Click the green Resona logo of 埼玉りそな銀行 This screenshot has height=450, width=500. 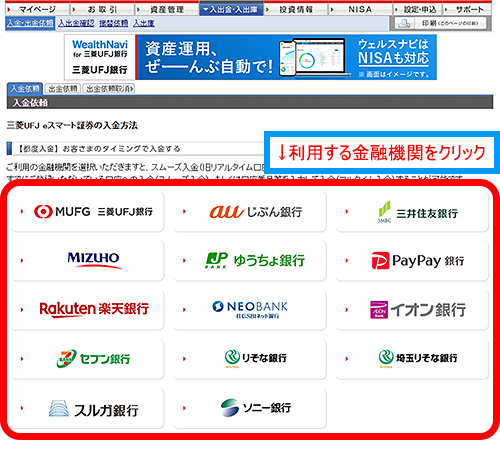[x=386, y=358]
